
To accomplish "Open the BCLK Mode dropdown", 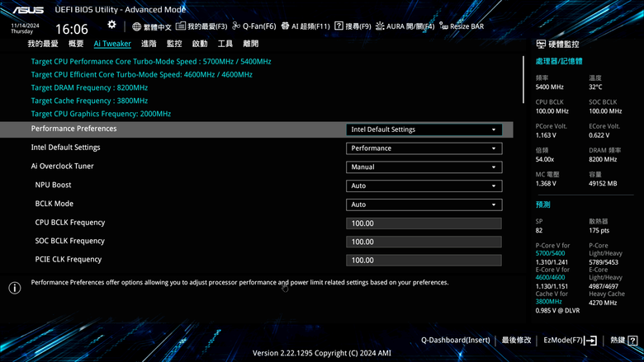I will [424, 205].
